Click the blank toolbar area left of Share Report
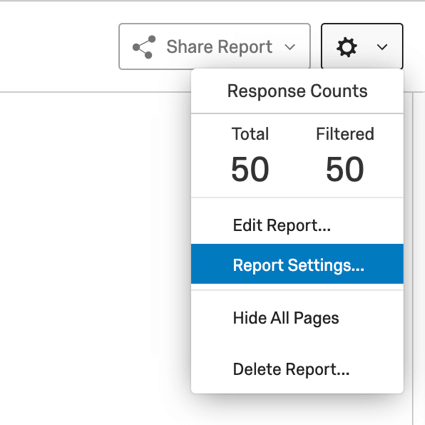 click(58, 47)
